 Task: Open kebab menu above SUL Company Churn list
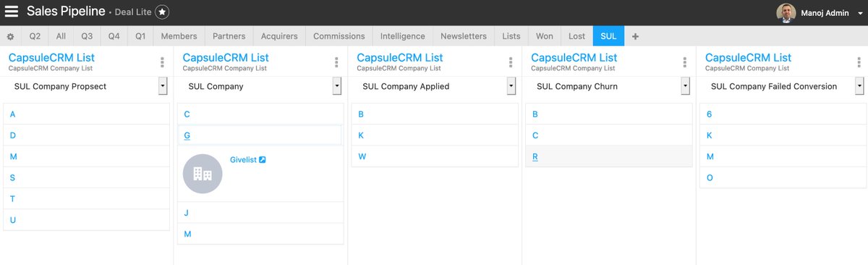(x=685, y=62)
